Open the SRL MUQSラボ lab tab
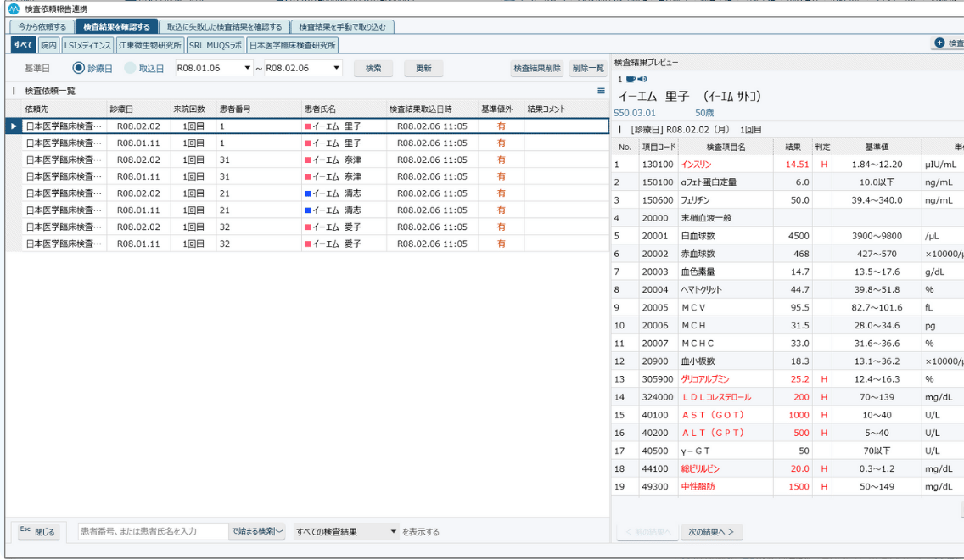 point(216,44)
